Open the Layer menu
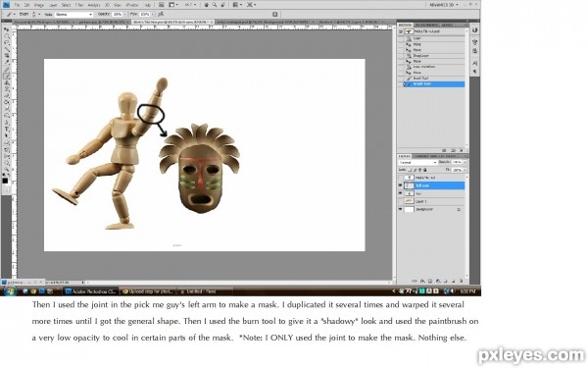The image size is (588, 368). [x=53, y=5]
